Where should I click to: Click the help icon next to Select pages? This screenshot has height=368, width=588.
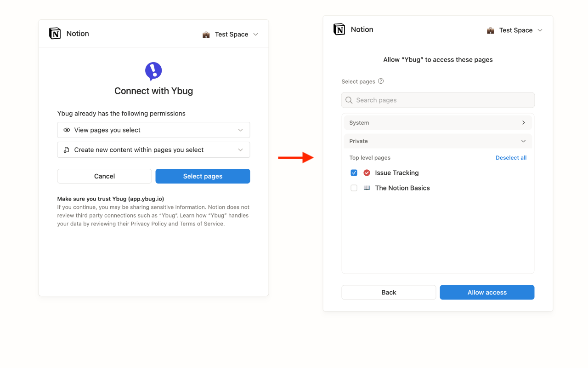[x=380, y=81]
